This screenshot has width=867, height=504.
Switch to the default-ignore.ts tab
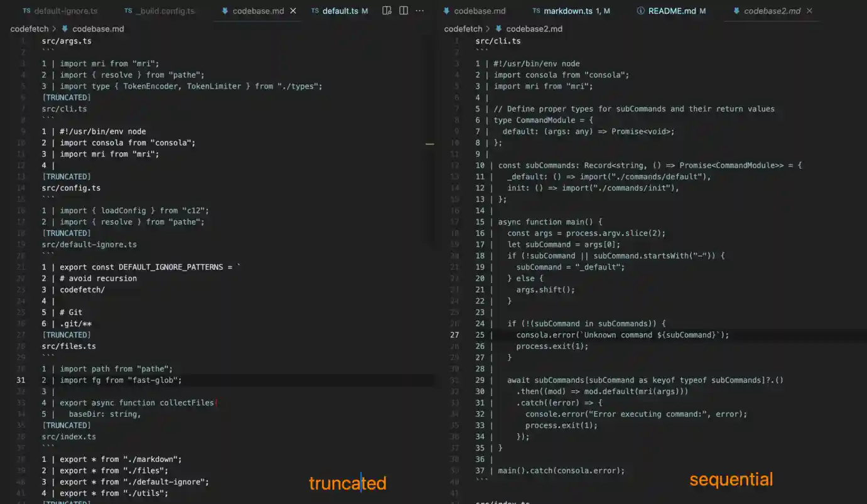pos(60,11)
